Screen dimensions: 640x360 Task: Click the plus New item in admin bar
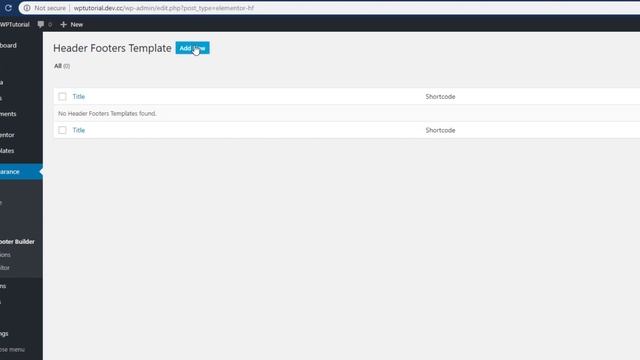point(71,24)
